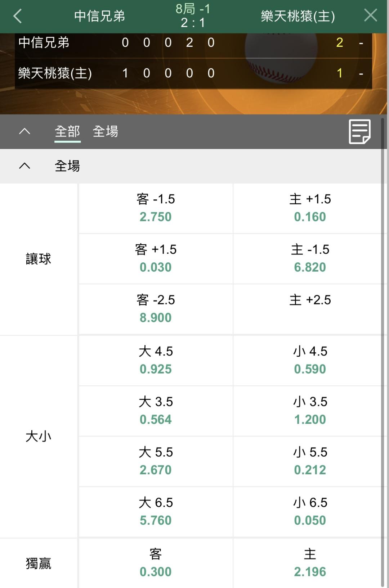Pick home team 獨贏 at 2.196
The height and width of the screenshot is (588, 389).
click(x=310, y=563)
